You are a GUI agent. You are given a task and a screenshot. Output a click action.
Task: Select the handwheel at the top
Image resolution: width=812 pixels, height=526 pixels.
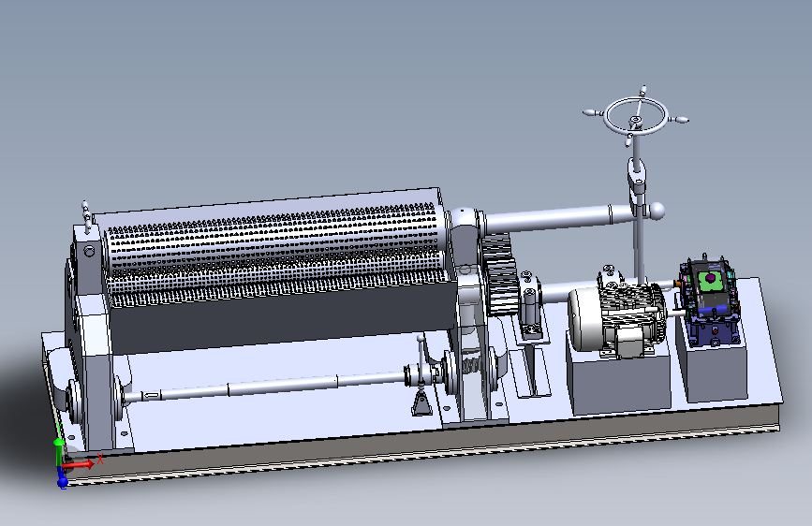636,117
